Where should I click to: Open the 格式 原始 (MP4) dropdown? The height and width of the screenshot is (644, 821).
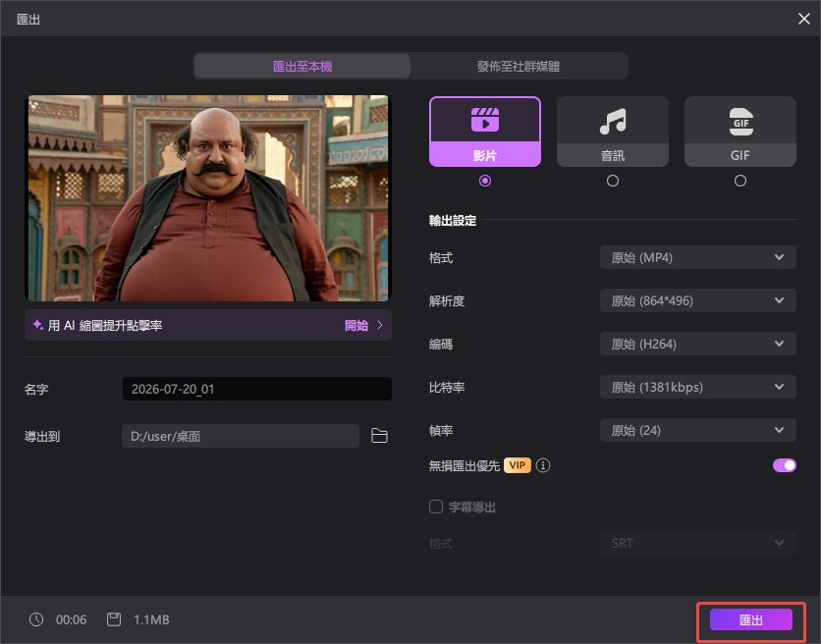[698, 257]
